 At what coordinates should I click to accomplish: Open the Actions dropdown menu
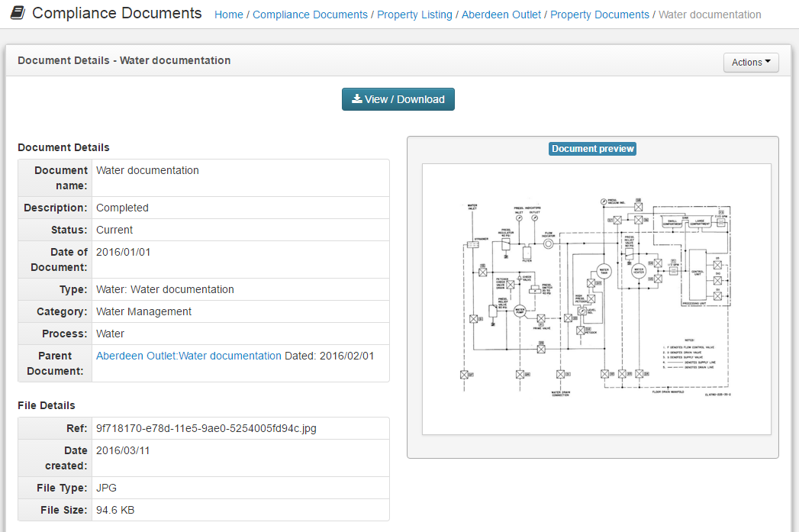[750, 63]
